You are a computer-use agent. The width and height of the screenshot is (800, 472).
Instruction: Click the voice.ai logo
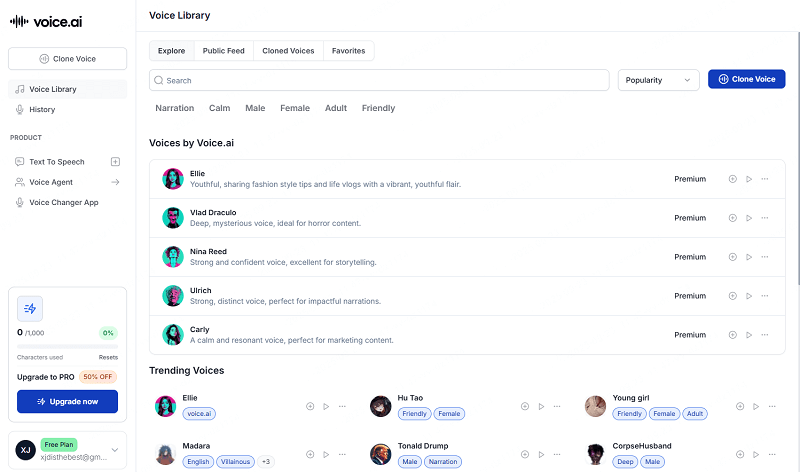click(x=46, y=21)
